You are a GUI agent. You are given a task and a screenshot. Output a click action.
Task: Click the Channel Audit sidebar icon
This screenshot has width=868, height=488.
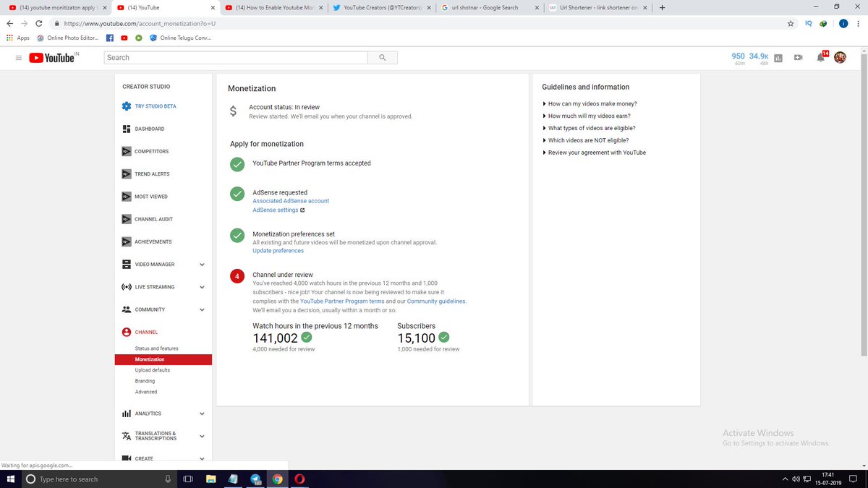pos(127,219)
